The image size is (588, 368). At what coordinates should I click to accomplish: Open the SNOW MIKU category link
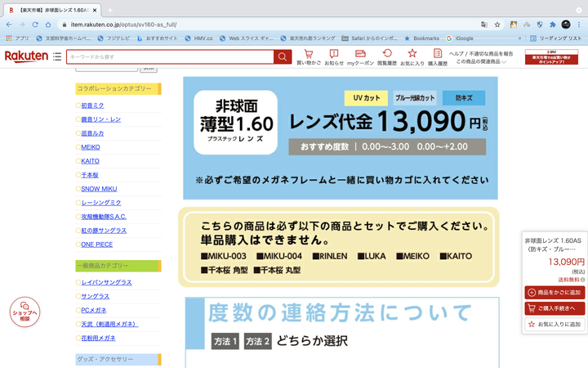[x=99, y=189]
